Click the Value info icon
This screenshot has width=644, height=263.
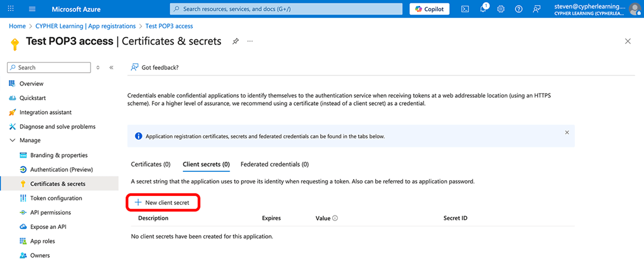click(335, 218)
